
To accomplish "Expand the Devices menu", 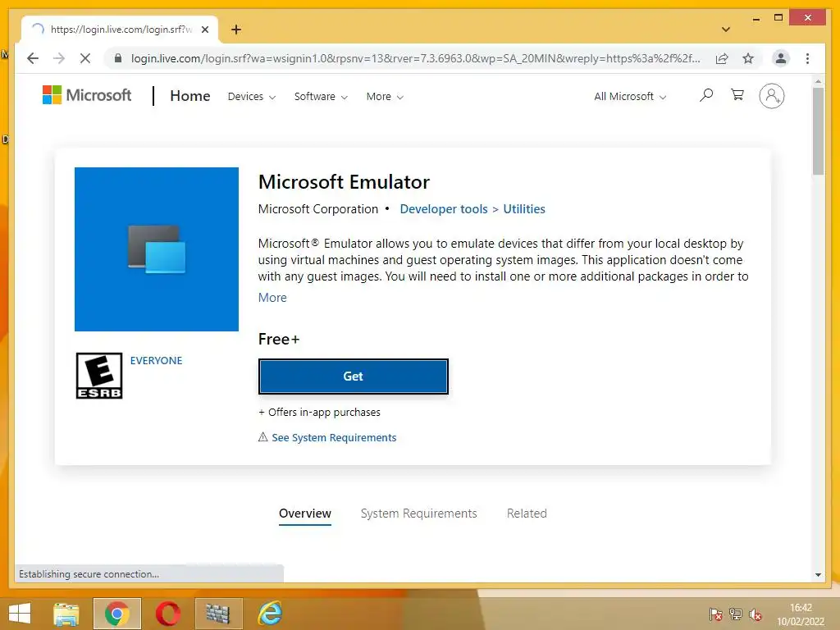I will pos(252,97).
